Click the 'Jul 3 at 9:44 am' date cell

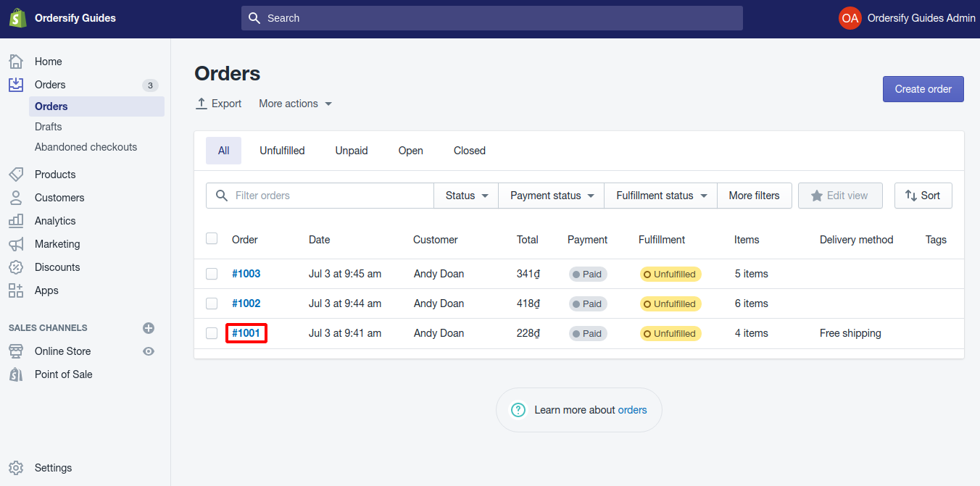tap(345, 303)
